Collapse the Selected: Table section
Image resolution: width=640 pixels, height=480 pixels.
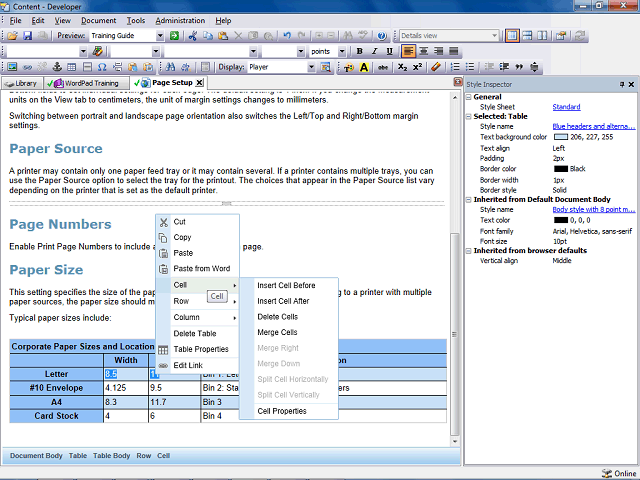click(469, 116)
